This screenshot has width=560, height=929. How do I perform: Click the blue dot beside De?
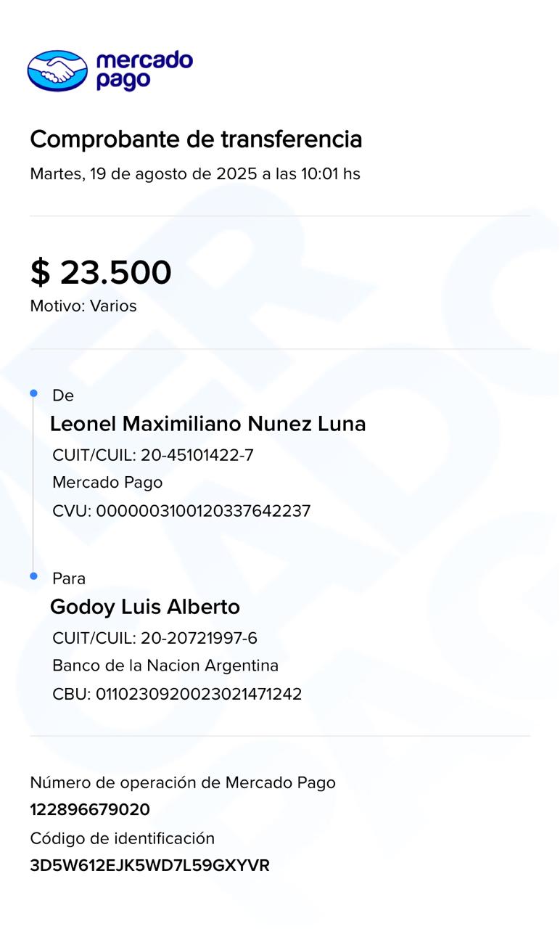click(33, 393)
